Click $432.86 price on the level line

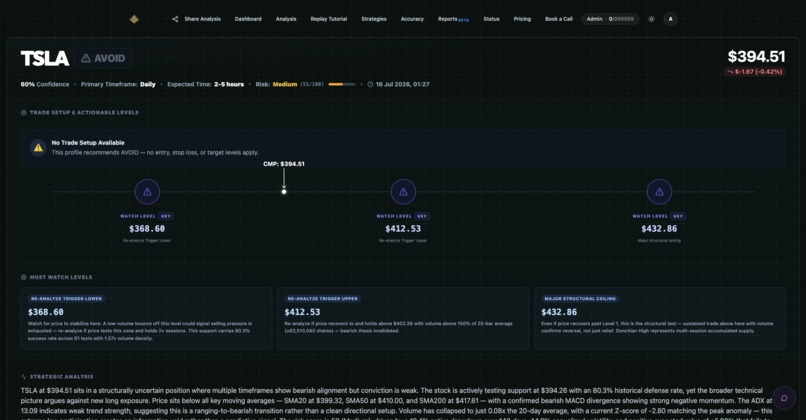(659, 229)
